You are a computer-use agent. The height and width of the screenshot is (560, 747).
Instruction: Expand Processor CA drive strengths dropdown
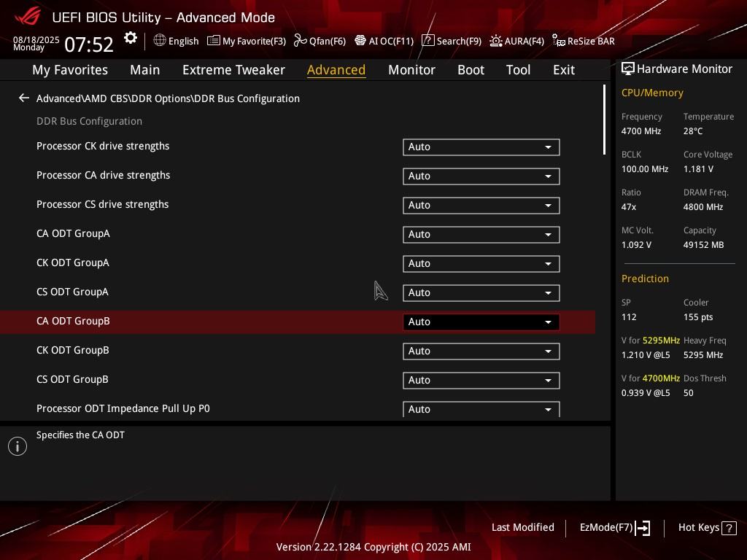pyautogui.click(x=481, y=176)
